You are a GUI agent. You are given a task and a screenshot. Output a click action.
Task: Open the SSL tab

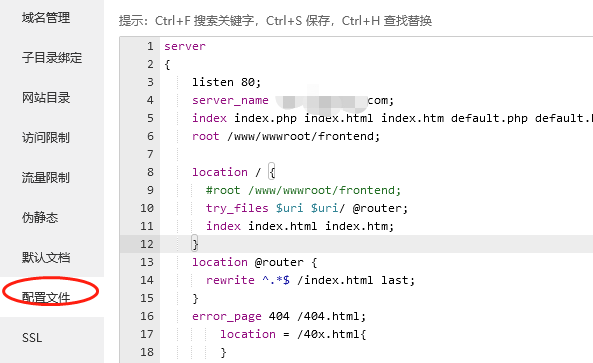click(x=32, y=338)
